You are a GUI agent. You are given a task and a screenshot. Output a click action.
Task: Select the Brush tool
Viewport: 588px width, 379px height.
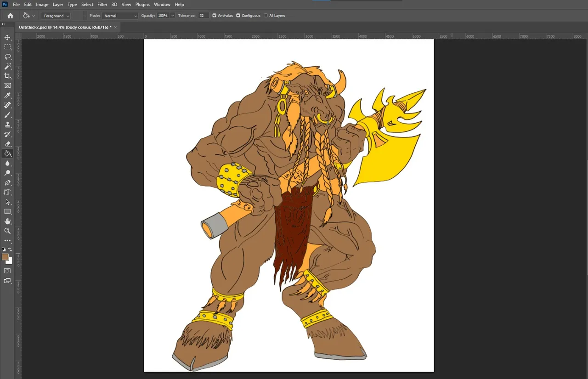point(7,115)
